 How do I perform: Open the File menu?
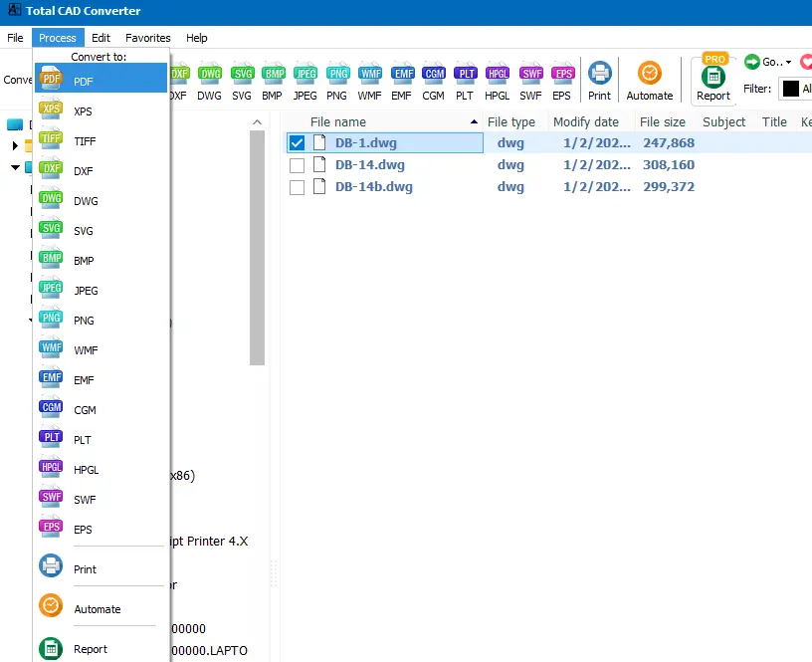click(x=15, y=38)
